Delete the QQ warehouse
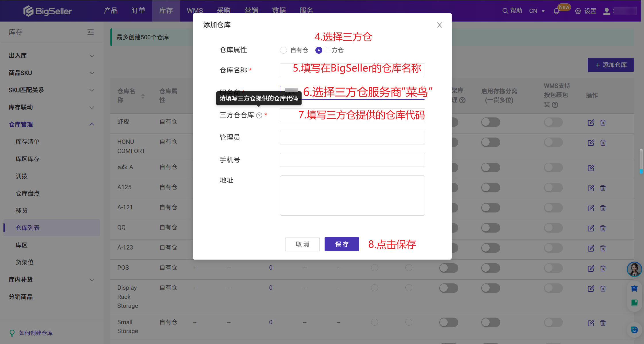 pyautogui.click(x=603, y=228)
